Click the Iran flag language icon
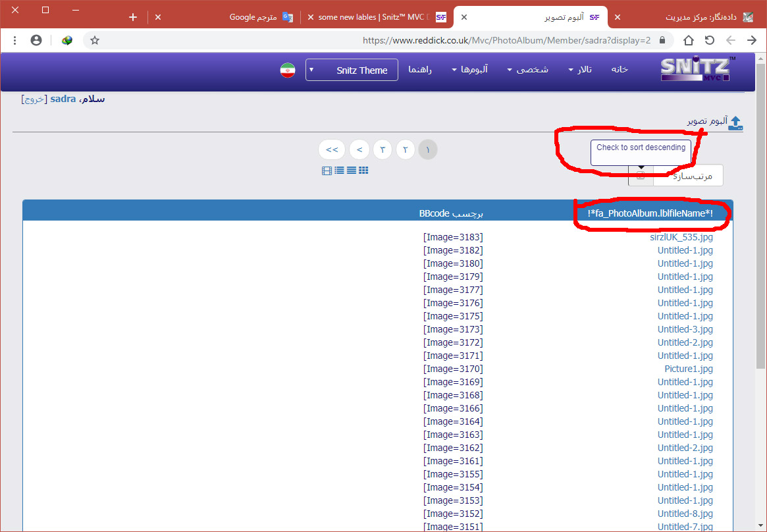 click(288, 70)
